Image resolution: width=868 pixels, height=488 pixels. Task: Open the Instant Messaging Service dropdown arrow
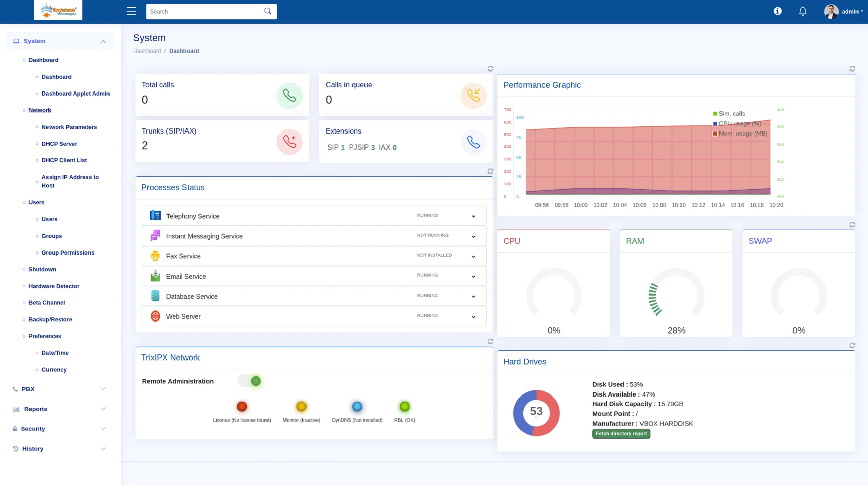[473, 237]
